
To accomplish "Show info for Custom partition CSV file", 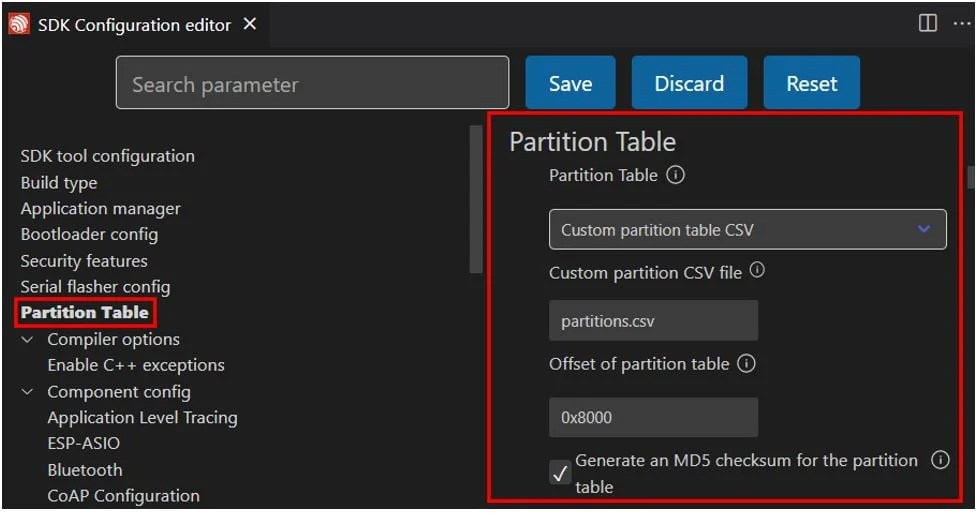I will click(x=757, y=270).
